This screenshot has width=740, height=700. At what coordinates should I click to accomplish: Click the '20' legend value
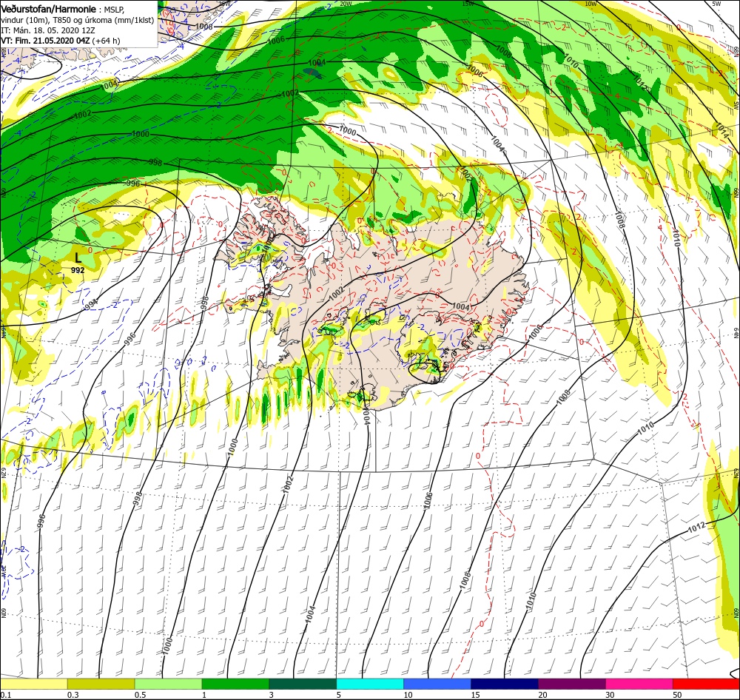click(542, 695)
